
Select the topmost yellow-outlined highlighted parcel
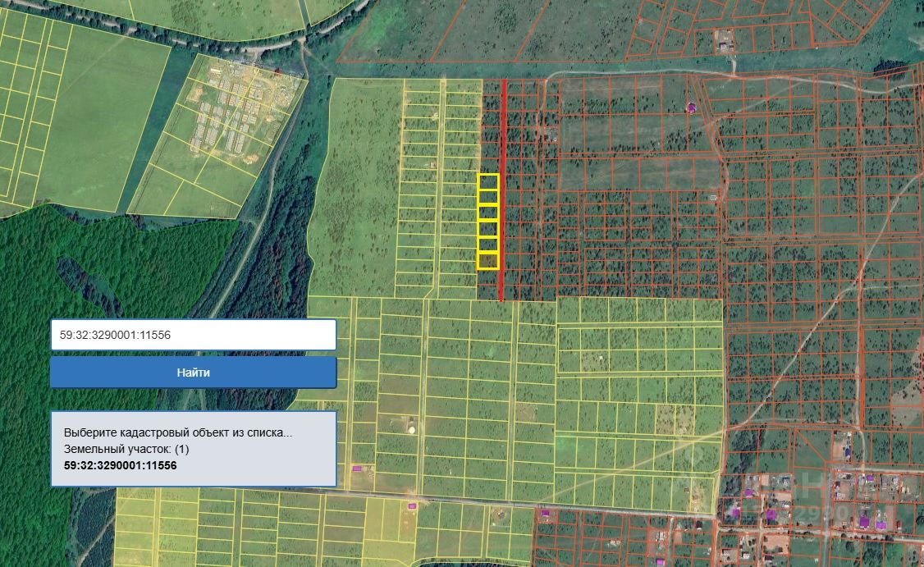click(x=488, y=181)
